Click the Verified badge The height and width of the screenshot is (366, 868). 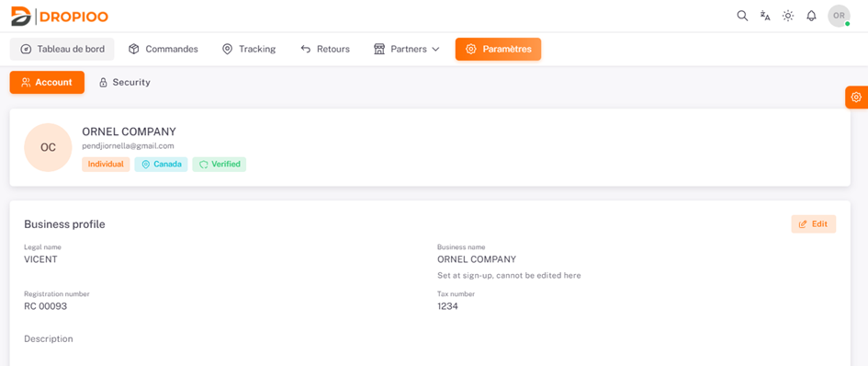220,164
